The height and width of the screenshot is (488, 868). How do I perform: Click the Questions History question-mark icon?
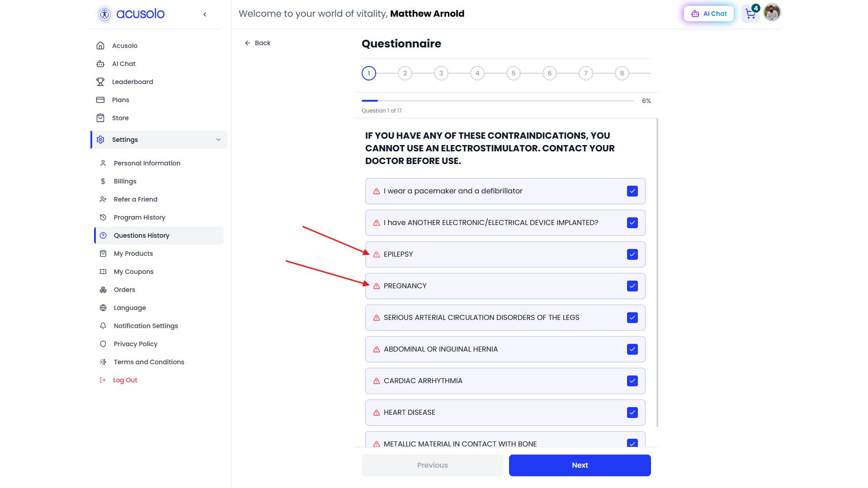pos(103,235)
